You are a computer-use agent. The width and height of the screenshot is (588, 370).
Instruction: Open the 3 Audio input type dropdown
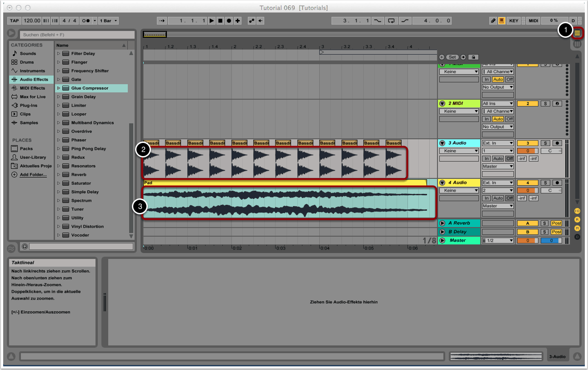pos(498,143)
